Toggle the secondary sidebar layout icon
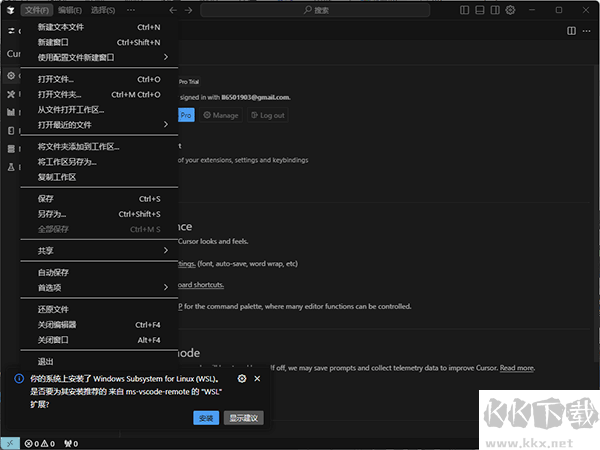The height and width of the screenshot is (450, 600). tap(494, 10)
